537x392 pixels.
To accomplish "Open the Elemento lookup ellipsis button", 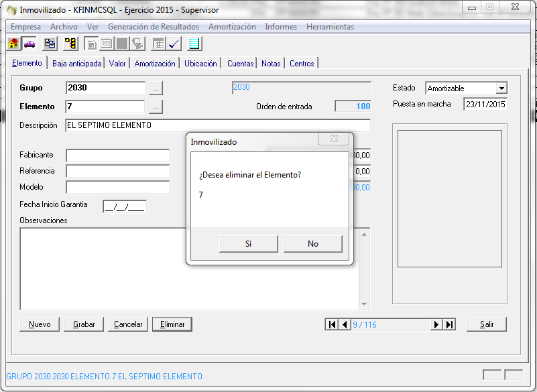I will [x=156, y=107].
